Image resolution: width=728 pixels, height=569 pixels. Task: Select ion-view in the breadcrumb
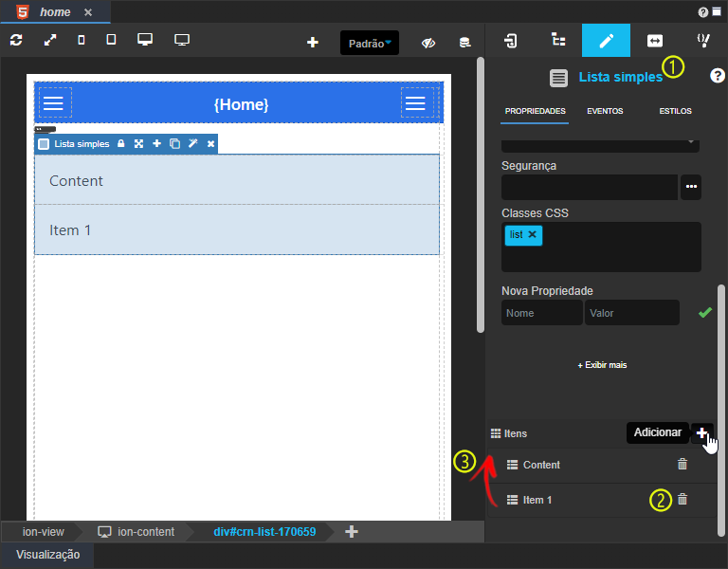44,532
